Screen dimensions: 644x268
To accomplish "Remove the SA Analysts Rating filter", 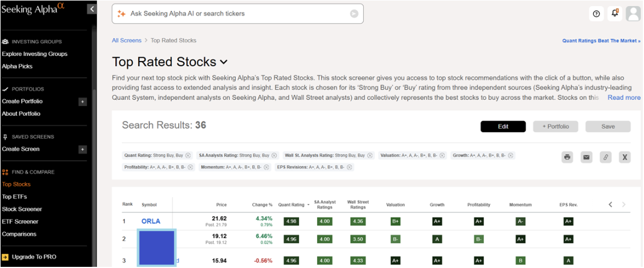I will pos(274,155).
